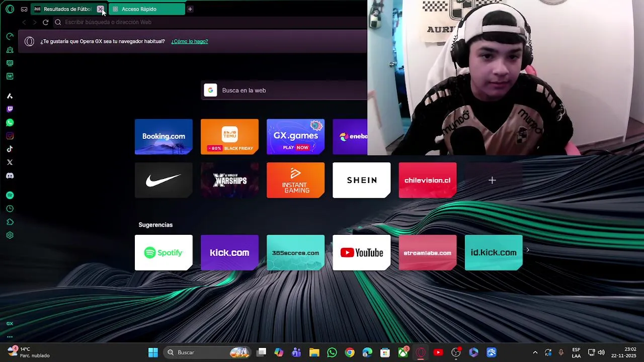
Task: Open Copilot from taskbar
Action: (279, 352)
